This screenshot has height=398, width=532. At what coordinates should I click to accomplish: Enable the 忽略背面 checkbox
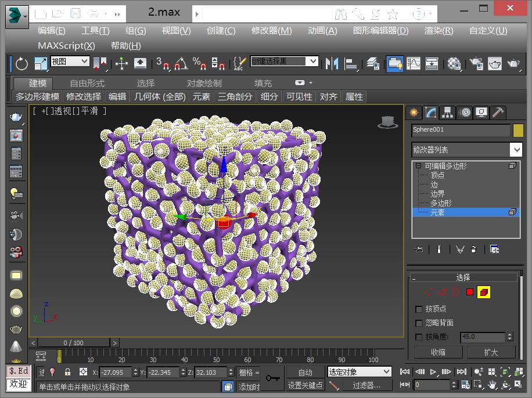(x=419, y=323)
